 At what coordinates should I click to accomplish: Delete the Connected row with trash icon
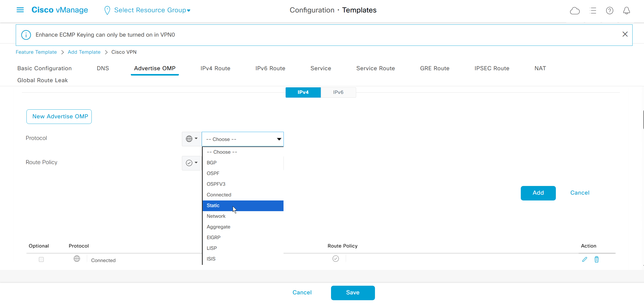pyautogui.click(x=596, y=259)
